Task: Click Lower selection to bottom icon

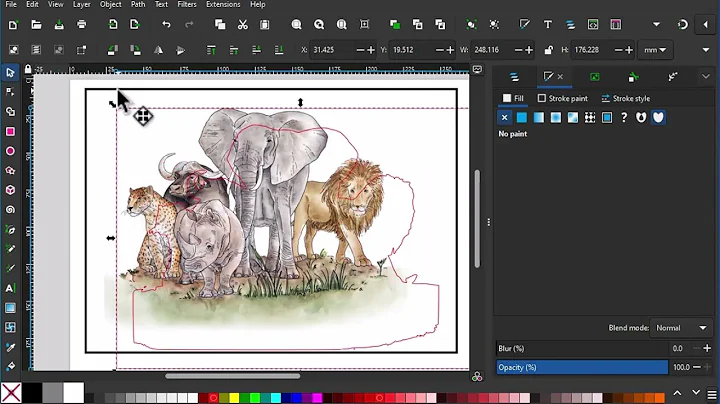Action: click(x=279, y=50)
